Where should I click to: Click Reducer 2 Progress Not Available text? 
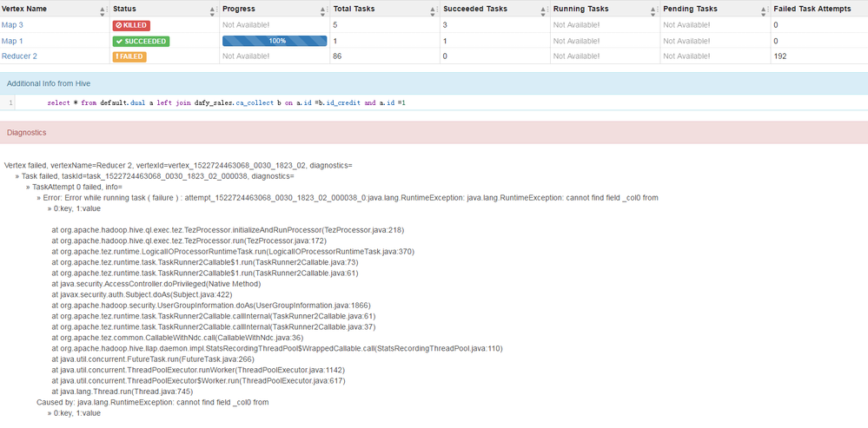(x=246, y=56)
